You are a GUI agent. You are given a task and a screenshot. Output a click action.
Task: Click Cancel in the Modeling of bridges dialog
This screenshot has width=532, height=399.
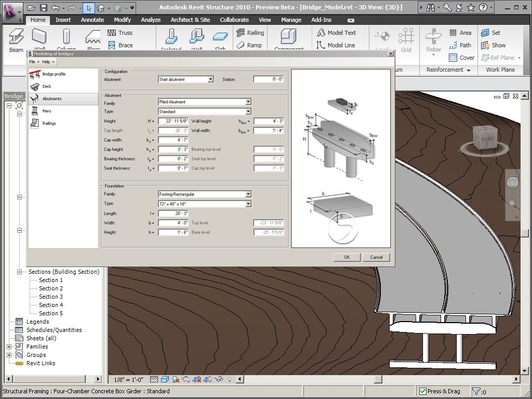[376, 257]
